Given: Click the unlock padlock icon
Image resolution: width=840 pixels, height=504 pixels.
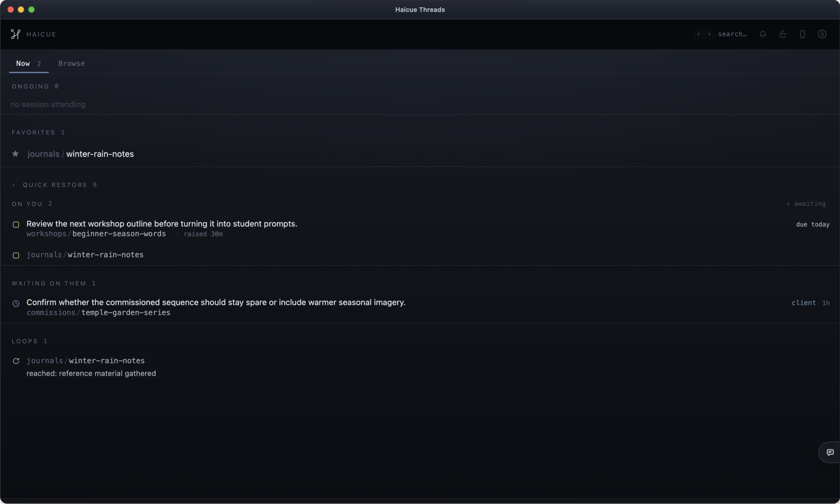Looking at the screenshot, I should 782,34.
